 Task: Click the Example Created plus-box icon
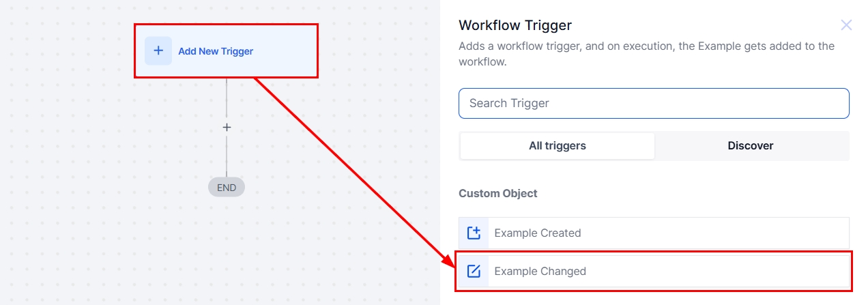(x=474, y=233)
